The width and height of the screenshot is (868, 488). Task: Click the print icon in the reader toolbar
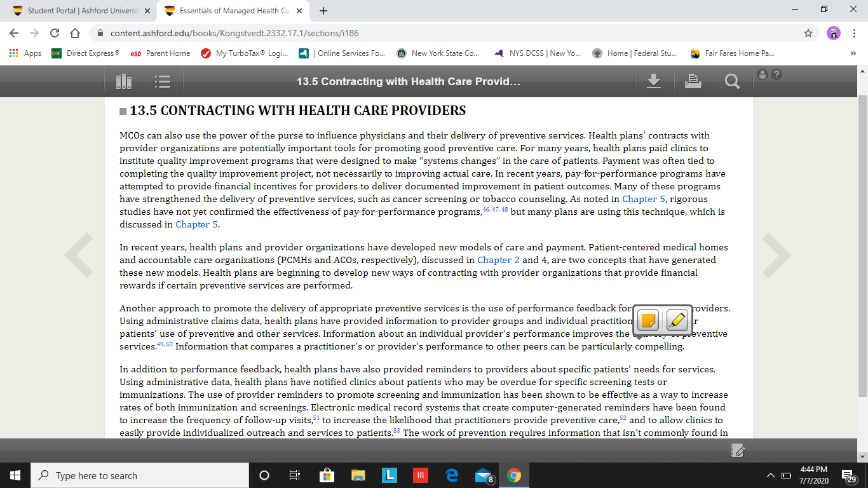tap(693, 81)
